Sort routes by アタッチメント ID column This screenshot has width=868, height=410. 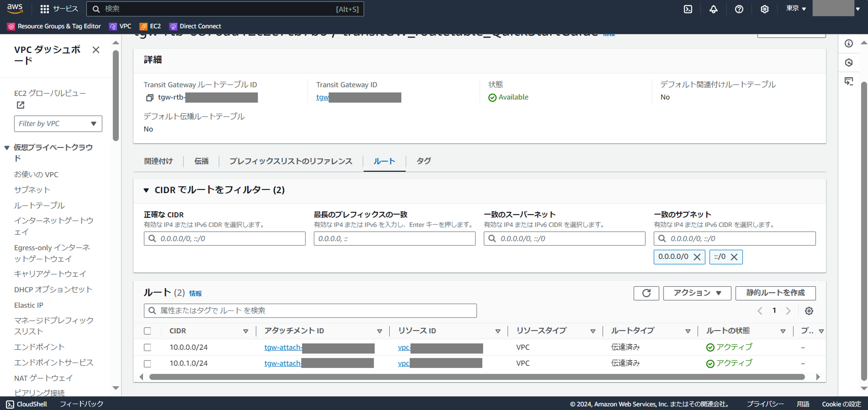tap(379, 331)
